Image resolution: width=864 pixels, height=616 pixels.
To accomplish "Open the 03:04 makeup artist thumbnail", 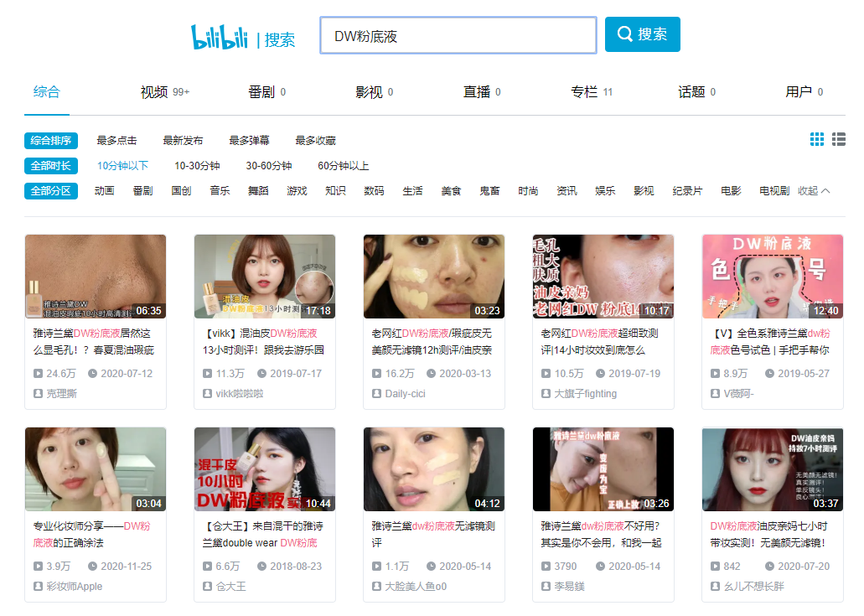I will [96, 469].
